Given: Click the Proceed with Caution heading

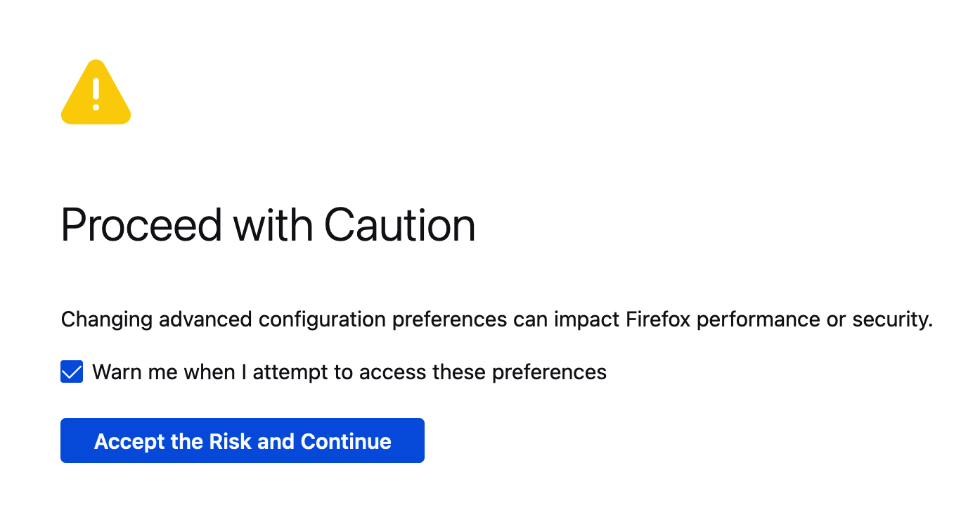Looking at the screenshot, I should [268, 226].
